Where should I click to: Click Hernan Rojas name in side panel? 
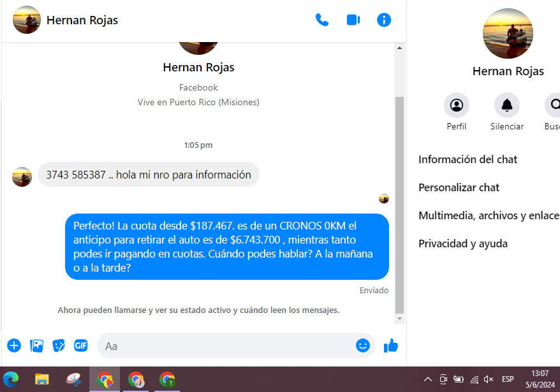pos(508,71)
